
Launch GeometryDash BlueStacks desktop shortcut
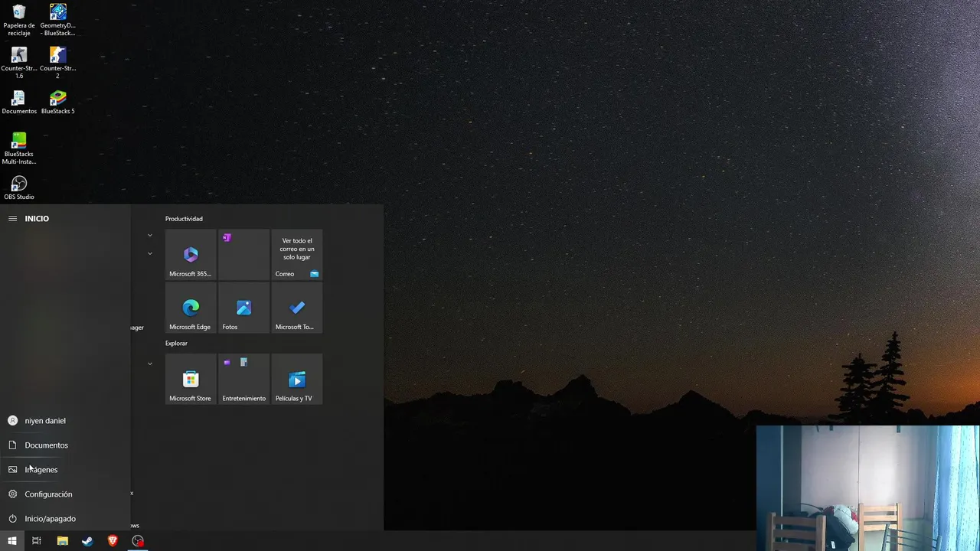pos(57,20)
